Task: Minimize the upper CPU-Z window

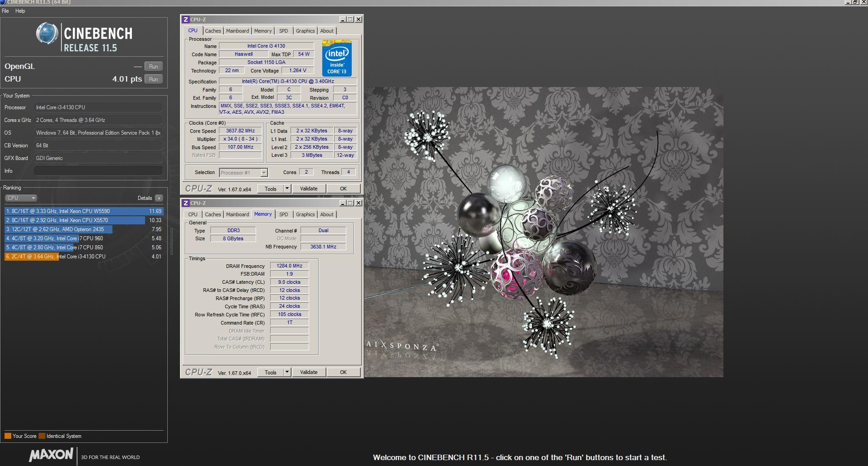Action: pyautogui.click(x=343, y=19)
